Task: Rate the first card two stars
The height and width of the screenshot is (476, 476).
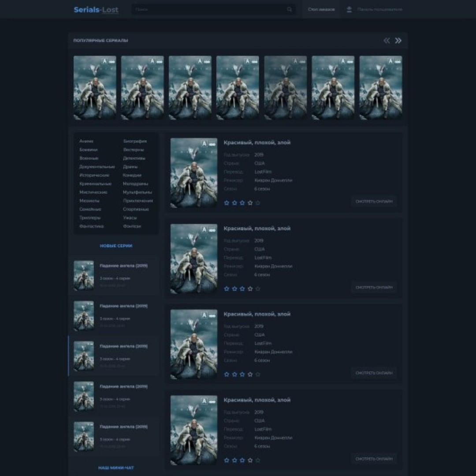Action: point(234,203)
